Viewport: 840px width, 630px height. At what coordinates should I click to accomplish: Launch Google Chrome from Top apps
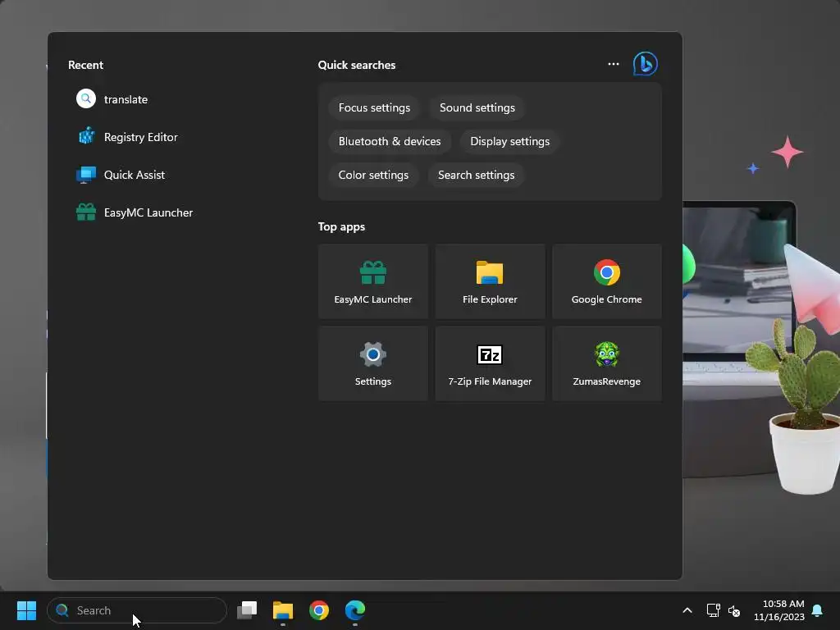pos(606,282)
